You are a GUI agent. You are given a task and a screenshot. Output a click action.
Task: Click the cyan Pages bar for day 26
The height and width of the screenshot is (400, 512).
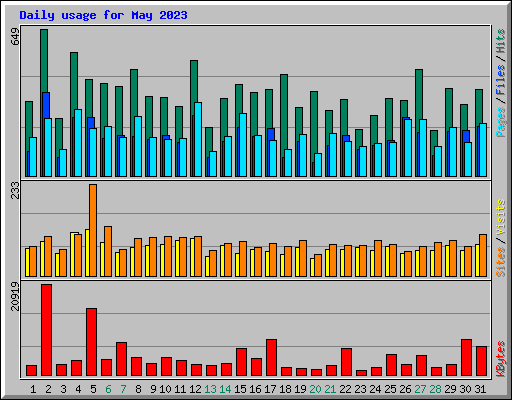point(408,148)
